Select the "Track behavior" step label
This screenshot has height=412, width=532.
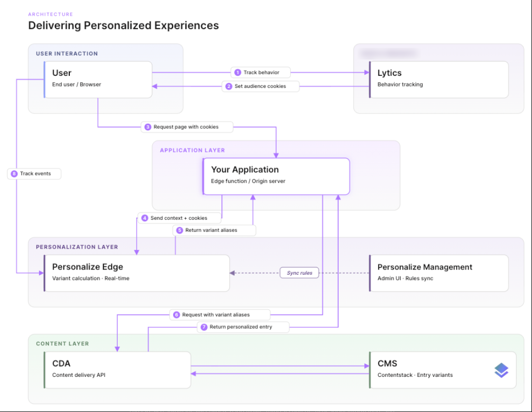[261, 73]
